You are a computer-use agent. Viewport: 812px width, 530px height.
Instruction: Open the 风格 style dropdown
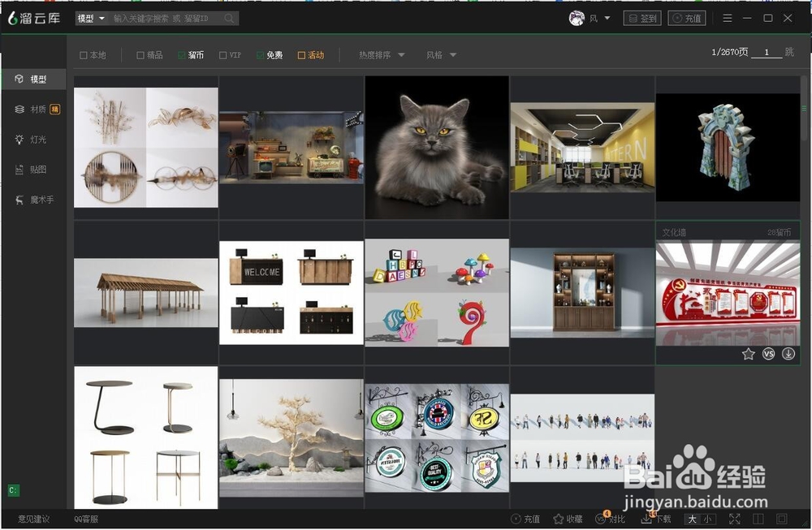pyautogui.click(x=441, y=55)
